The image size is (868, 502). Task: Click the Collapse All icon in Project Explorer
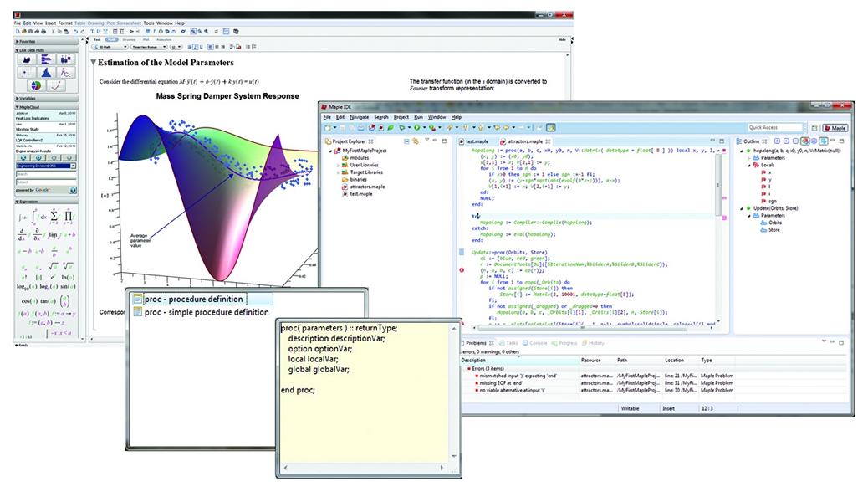pos(407,142)
